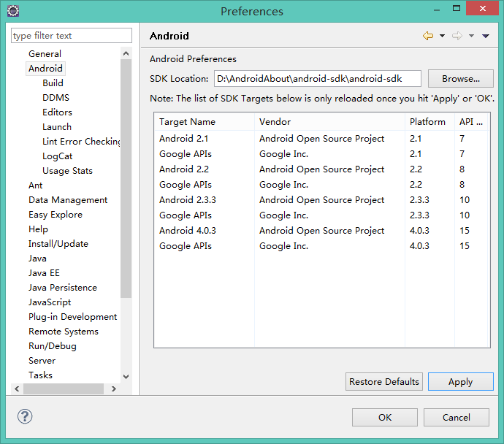Click the tree horizontal scrollbar thumb
Image resolution: width=504 pixels, height=444 pixels.
[64, 388]
